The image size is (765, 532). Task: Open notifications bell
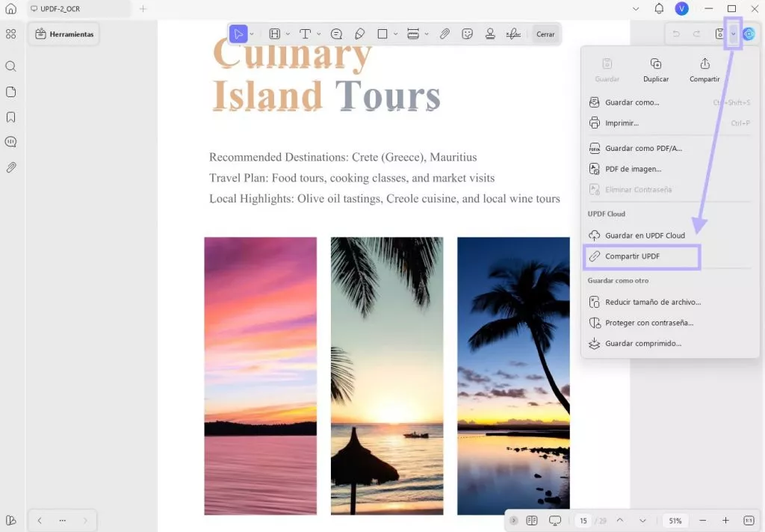point(659,8)
